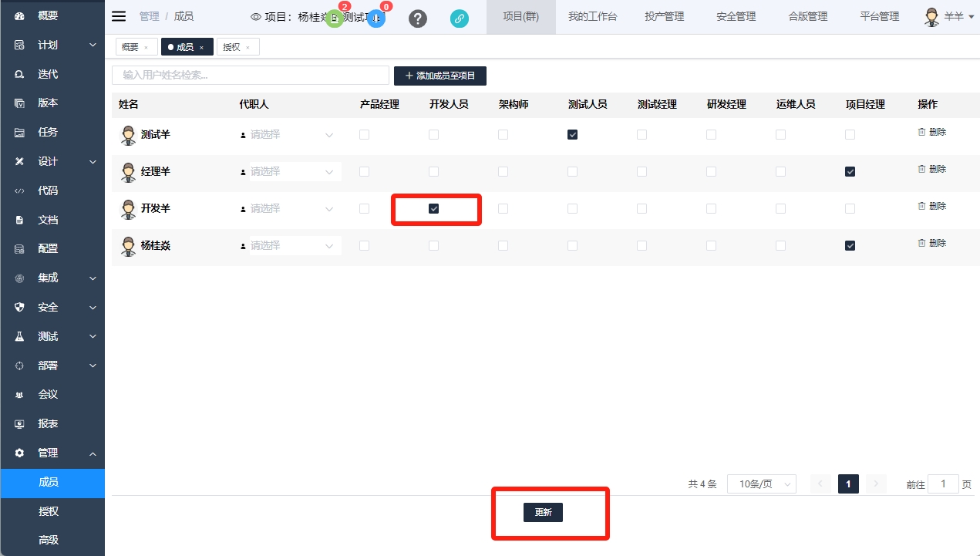The width and height of the screenshot is (980, 556).
Task: Click the next page arrow
Action: [876, 484]
